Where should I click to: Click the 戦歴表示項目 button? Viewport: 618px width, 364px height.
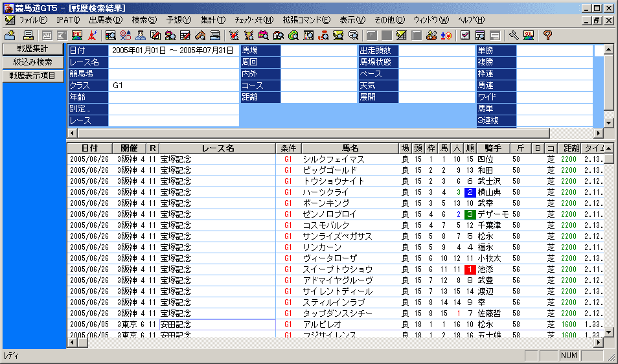pos(32,75)
